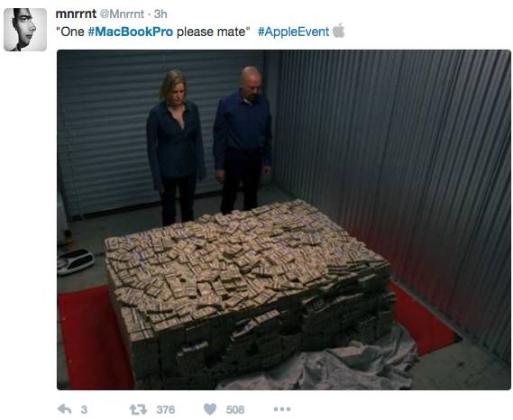This screenshot has width=513, height=420.
Task: Click the bald man in the photo
Action: (x=243, y=139)
